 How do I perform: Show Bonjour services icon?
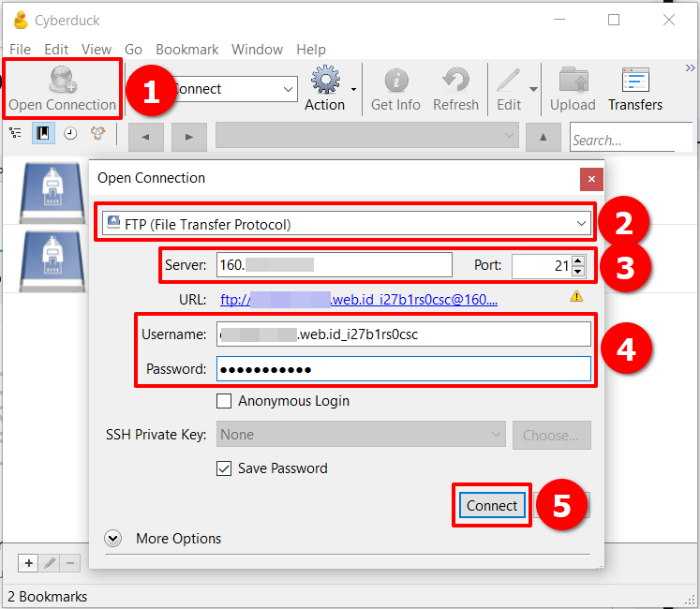click(97, 133)
